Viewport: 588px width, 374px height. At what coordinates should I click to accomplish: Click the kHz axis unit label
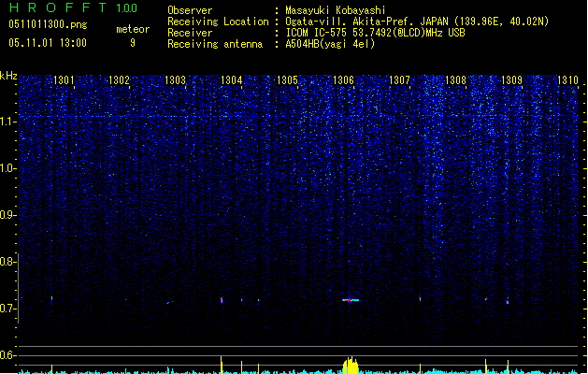(8, 76)
